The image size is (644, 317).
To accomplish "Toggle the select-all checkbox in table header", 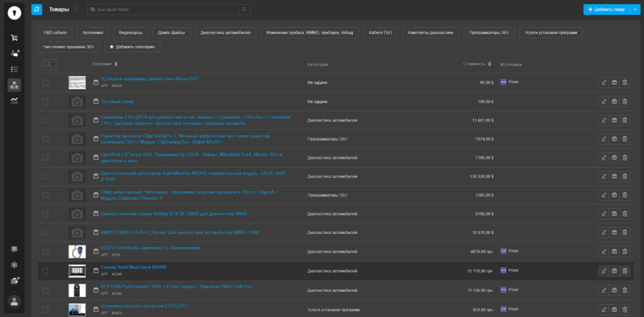I will coord(46,64).
